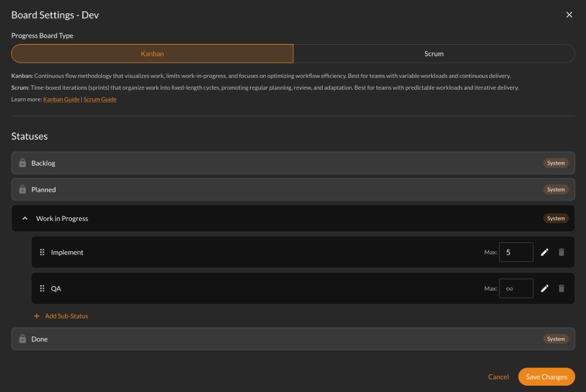586x392 pixels.
Task: Open the Scrum Guide link
Action: tap(100, 100)
